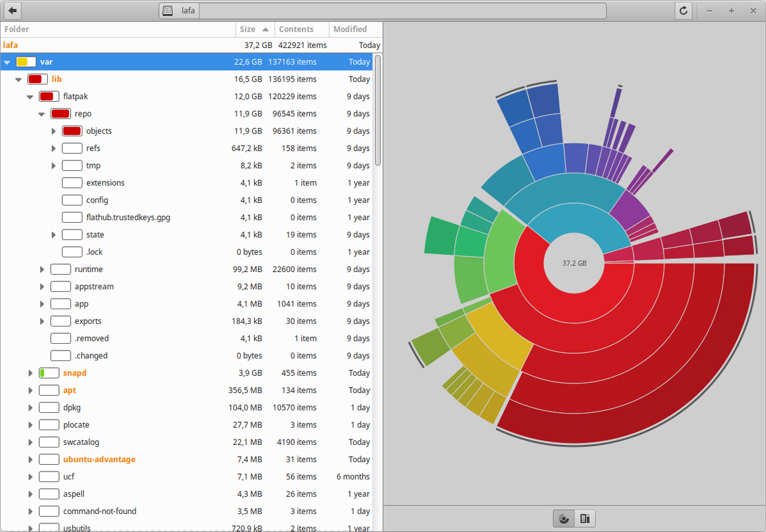Rescan the folder with the reload button
766x532 pixels.
pyautogui.click(x=684, y=10)
